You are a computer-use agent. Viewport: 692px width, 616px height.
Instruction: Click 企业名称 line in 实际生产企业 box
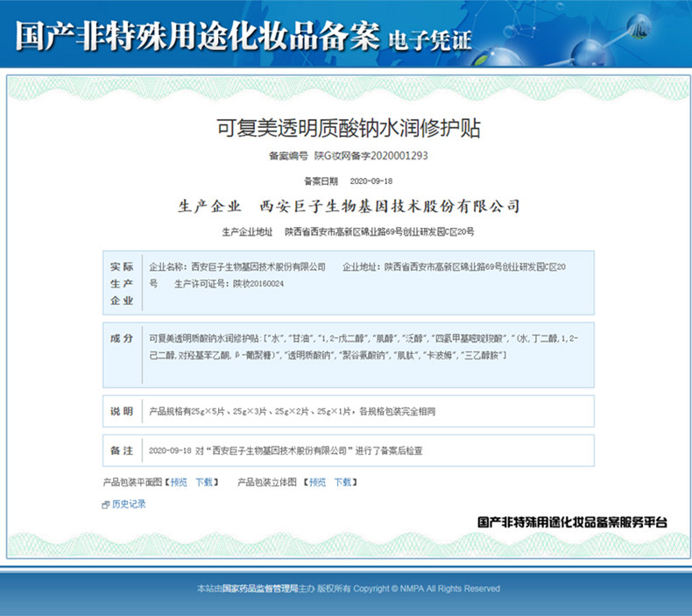[x=237, y=266]
